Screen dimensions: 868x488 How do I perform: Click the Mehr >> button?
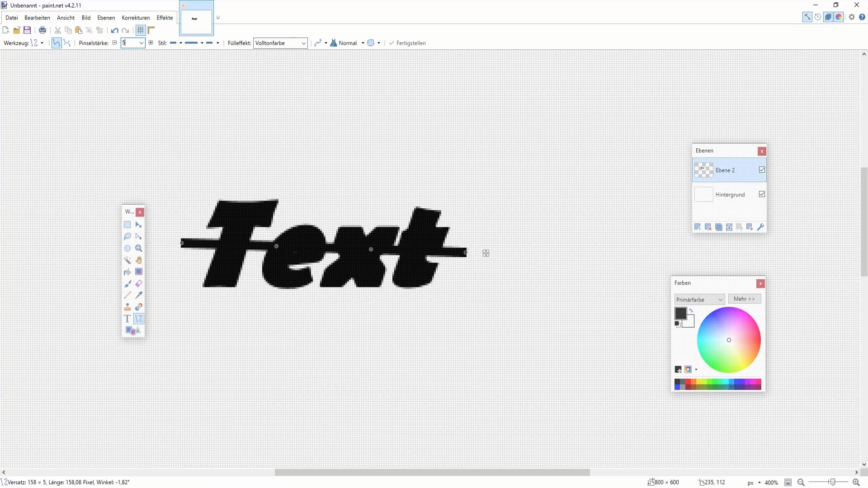[744, 299]
